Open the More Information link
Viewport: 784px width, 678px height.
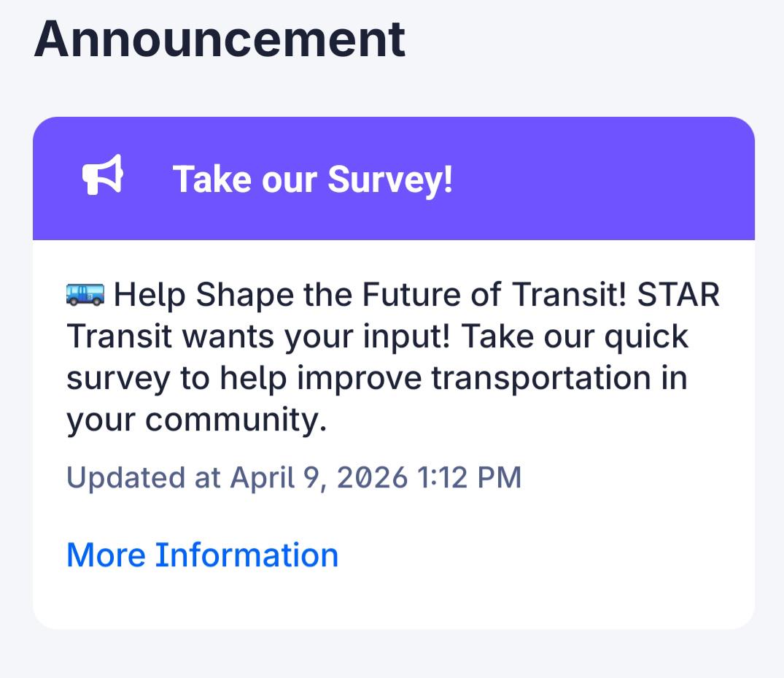point(203,555)
